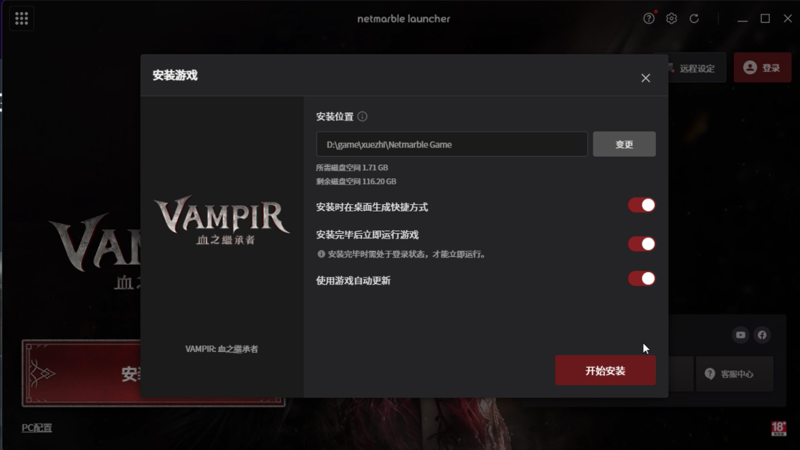This screenshot has height=450, width=800.
Task: Click the 18+ age rating badge
Action: point(779,429)
